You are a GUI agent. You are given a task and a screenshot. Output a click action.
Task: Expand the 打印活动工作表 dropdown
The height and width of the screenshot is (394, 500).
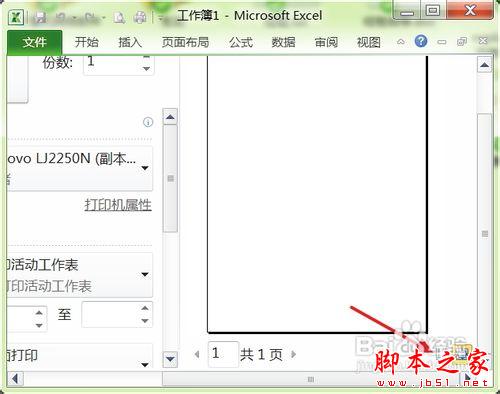point(80,275)
